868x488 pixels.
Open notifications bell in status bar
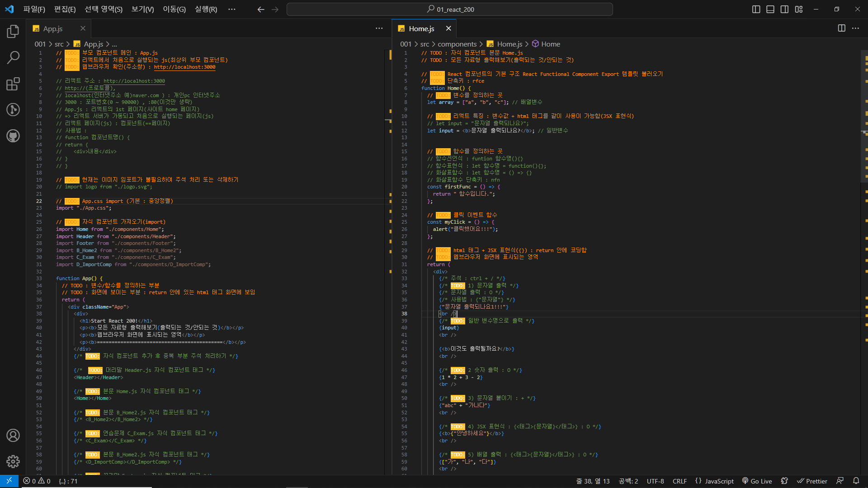coord(856,481)
